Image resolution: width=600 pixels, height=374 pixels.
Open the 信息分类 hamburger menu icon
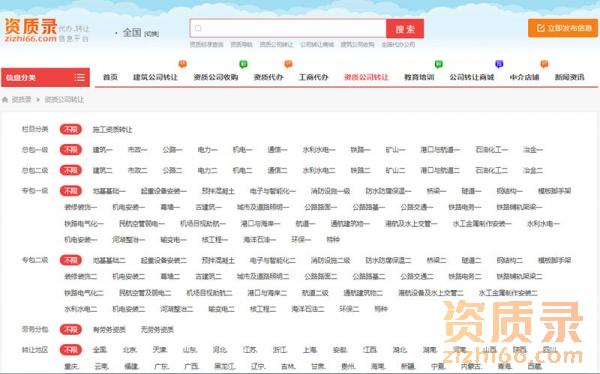click(x=80, y=77)
